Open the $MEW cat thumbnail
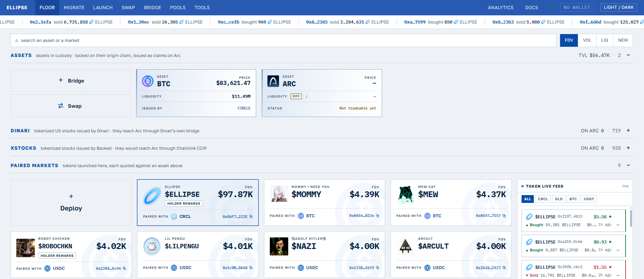The height and width of the screenshot is (279, 644). click(406, 195)
